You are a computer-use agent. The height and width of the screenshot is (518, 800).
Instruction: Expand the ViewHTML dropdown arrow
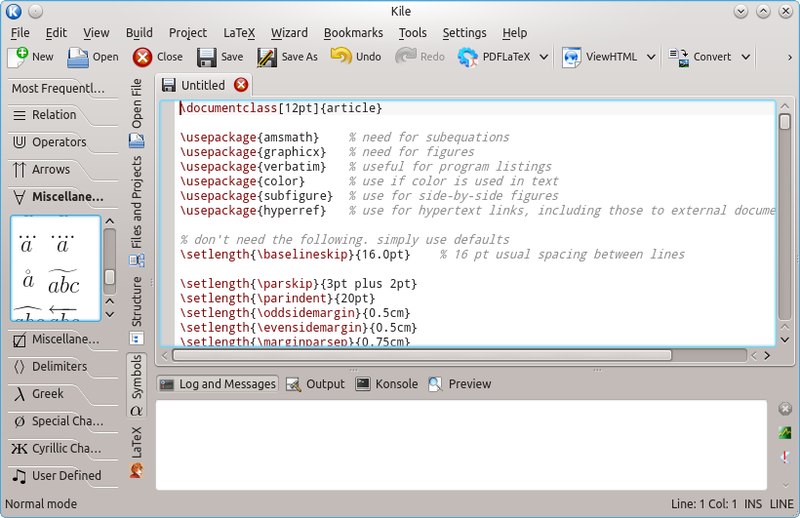650,57
